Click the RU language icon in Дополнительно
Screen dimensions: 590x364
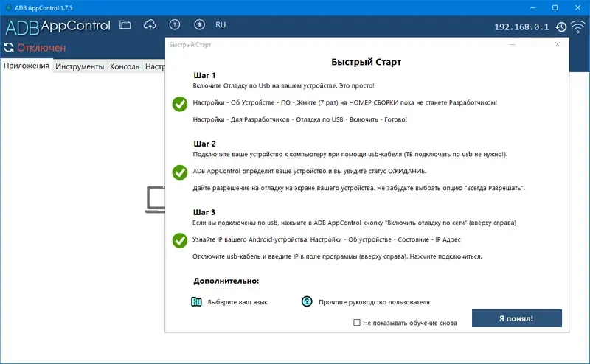coord(196,301)
